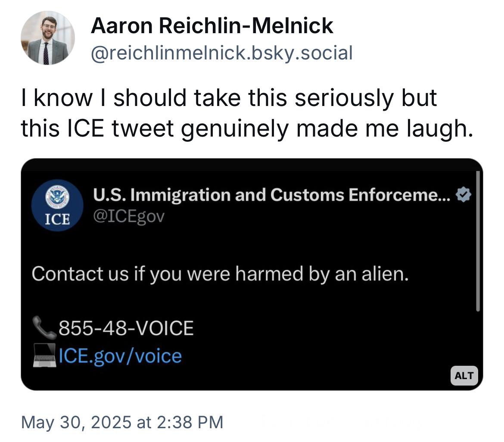Click the @reichlinmelnick.bsky.social handle
504x442 pixels.
tap(222, 53)
